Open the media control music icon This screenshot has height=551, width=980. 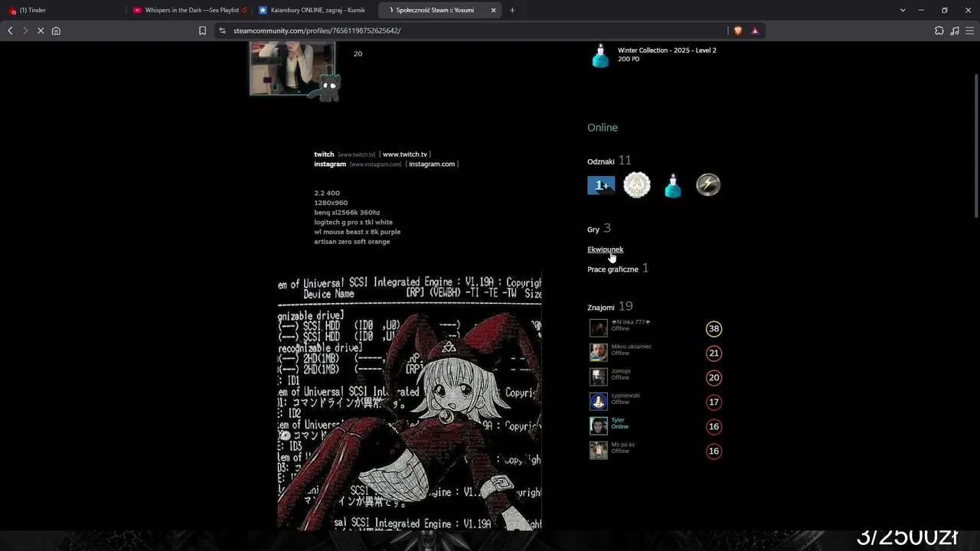coord(955,31)
